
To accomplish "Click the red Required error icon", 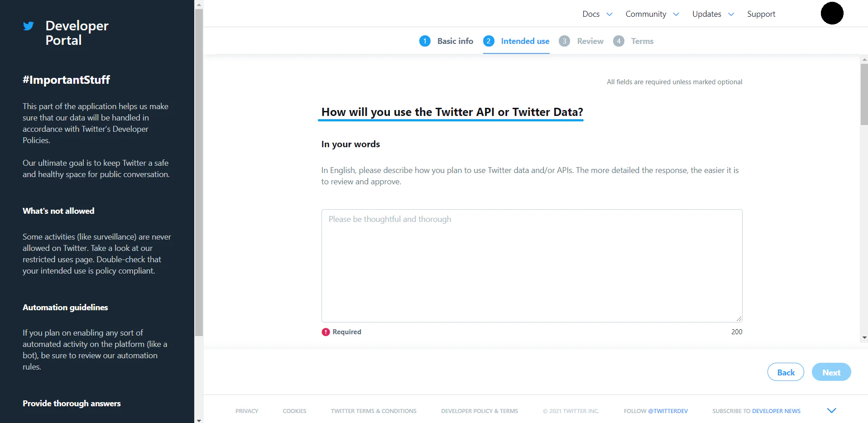I will point(326,332).
